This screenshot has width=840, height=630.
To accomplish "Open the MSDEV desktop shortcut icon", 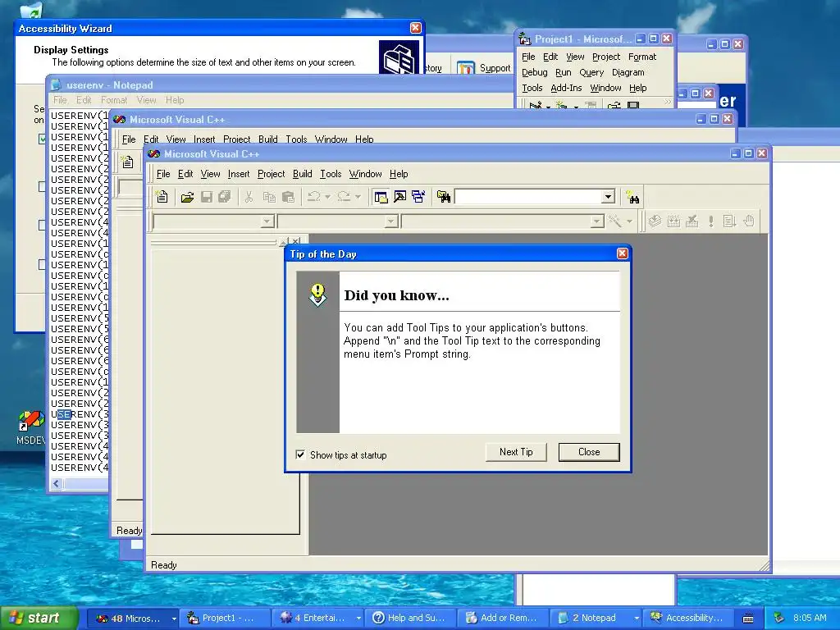I will (30, 421).
